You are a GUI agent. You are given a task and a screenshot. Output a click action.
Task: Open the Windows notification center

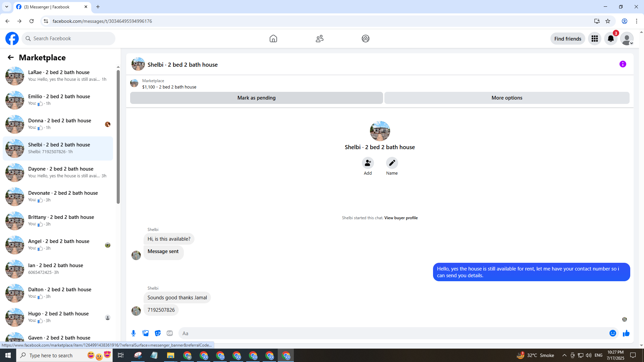coord(633,355)
